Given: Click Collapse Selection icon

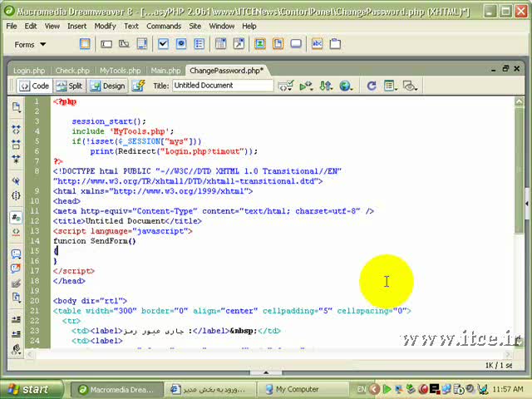Looking at the screenshot, I should click(x=16, y=144).
